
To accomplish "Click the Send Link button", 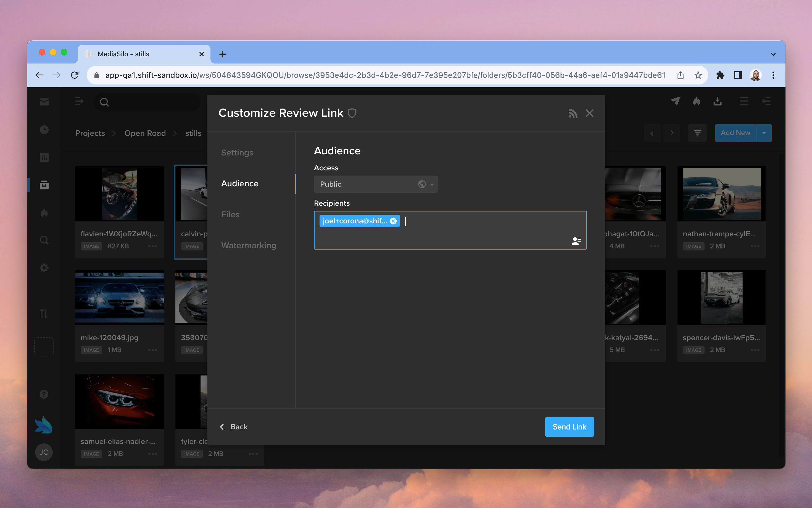I will tap(569, 427).
